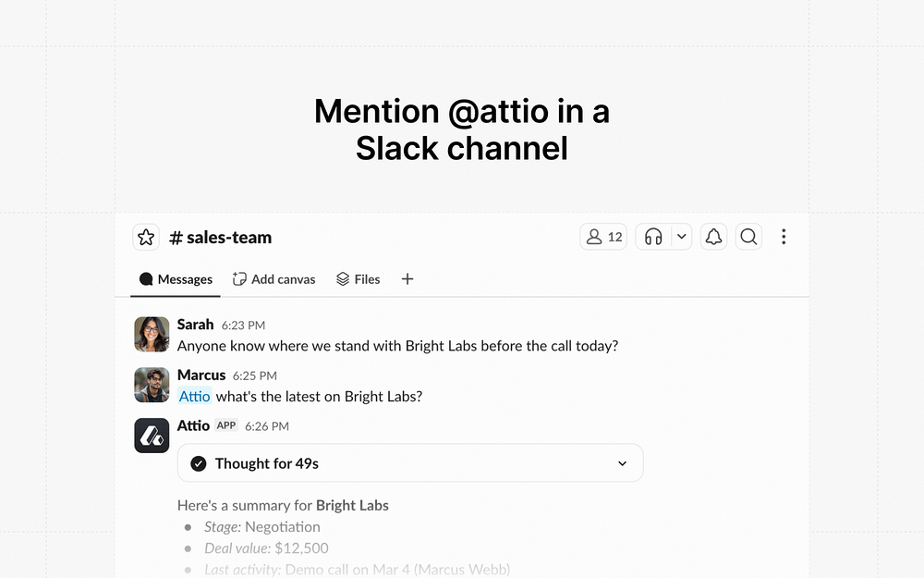Click the Attio mention in Marcus's message

point(194,397)
